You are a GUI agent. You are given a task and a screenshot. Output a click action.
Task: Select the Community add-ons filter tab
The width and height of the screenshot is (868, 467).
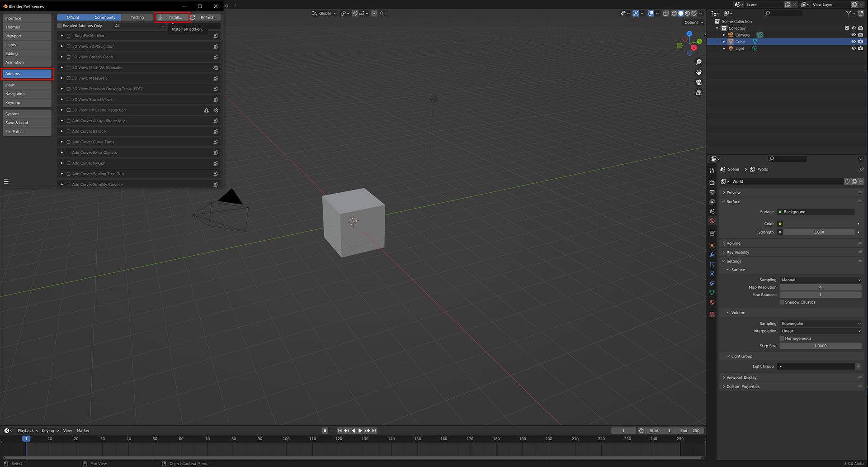[x=105, y=17]
